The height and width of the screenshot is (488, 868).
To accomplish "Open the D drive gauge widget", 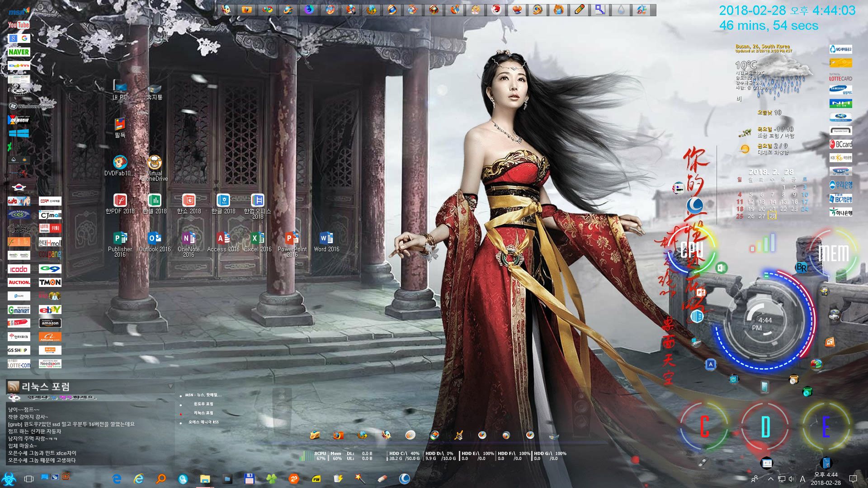I will 765,426.
